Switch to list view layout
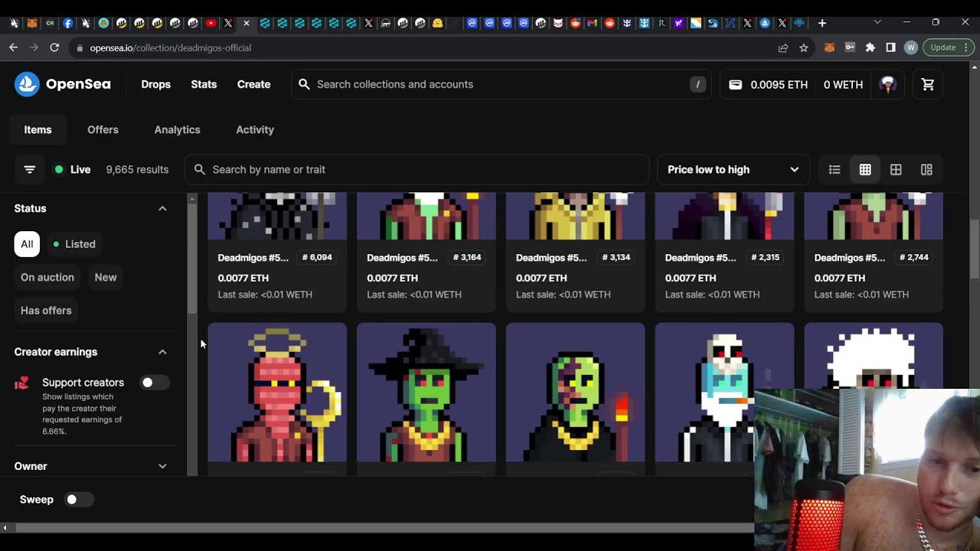Viewport: 980px width, 551px height. (835, 169)
